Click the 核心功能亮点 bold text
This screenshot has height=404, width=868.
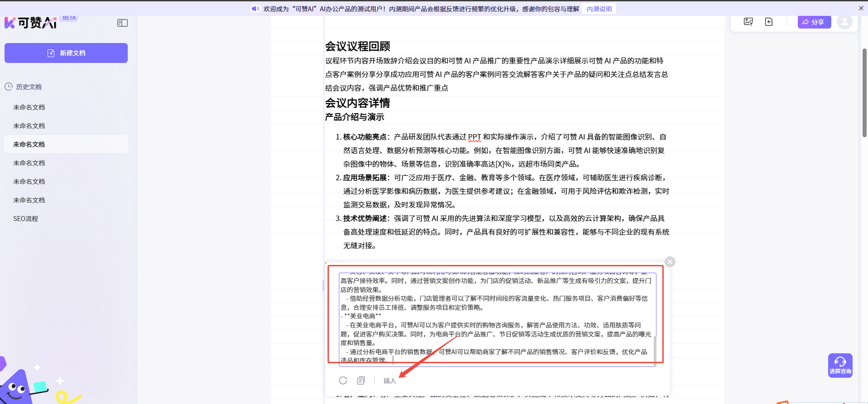(365, 137)
